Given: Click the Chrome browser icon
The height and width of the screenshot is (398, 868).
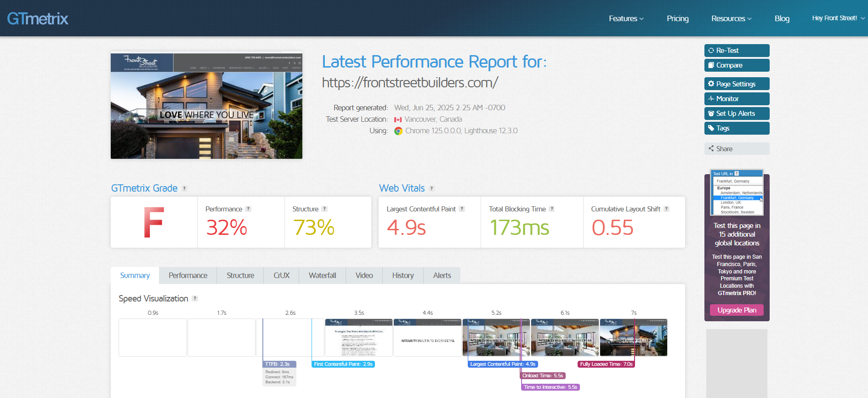Looking at the screenshot, I should pyautogui.click(x=398, y=131).
